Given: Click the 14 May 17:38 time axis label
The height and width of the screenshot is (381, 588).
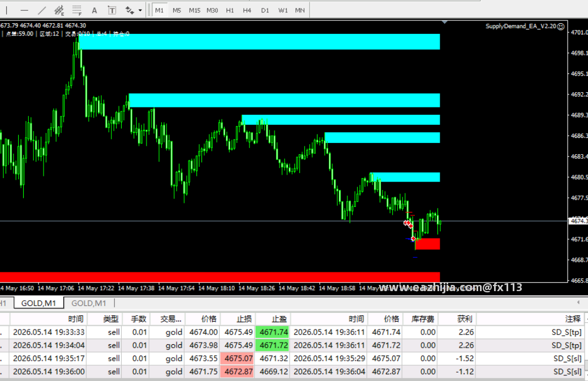Looking at the screenshot, I should (x=136, y=288).
